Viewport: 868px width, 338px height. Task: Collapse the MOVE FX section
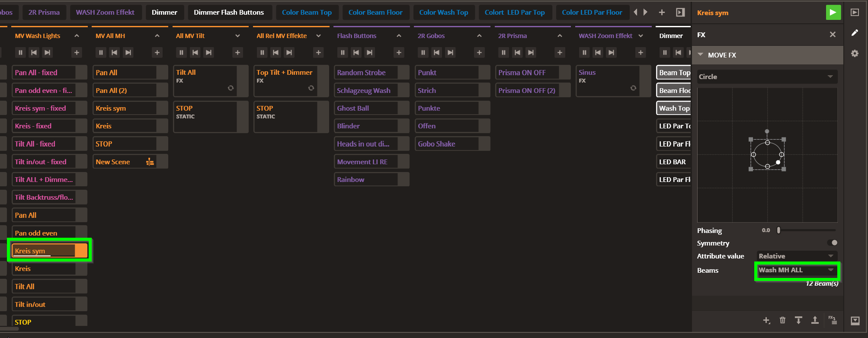(701, 55)
